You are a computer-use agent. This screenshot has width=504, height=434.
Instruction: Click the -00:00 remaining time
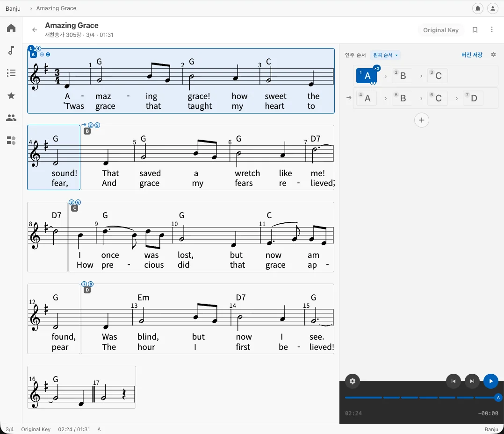488,413
